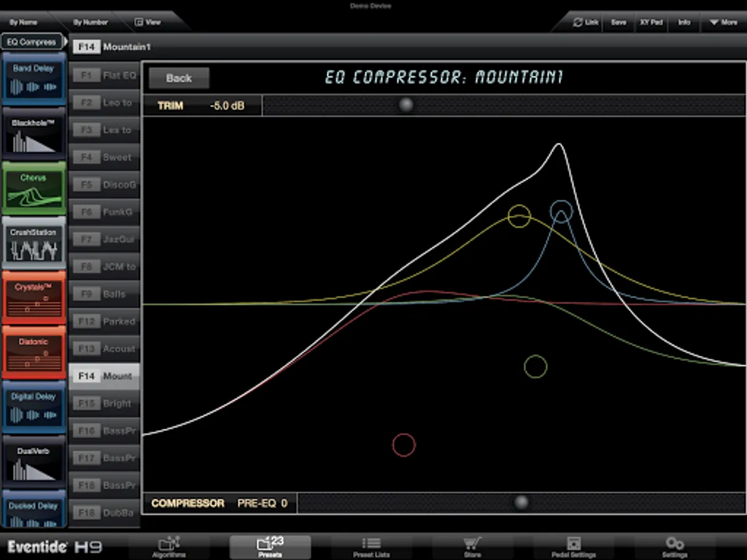Click the Back button
Image resolution: width=747 pixels, height=560 pixels.
179,78
